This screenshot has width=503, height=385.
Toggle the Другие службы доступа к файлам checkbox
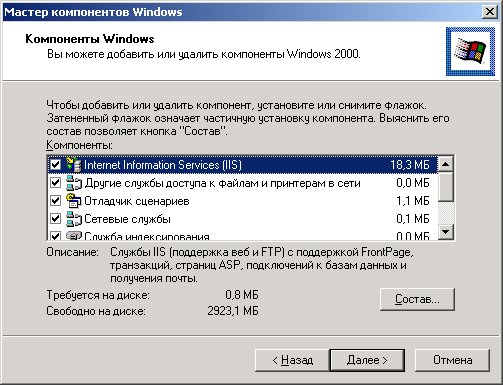click(55, 183)
